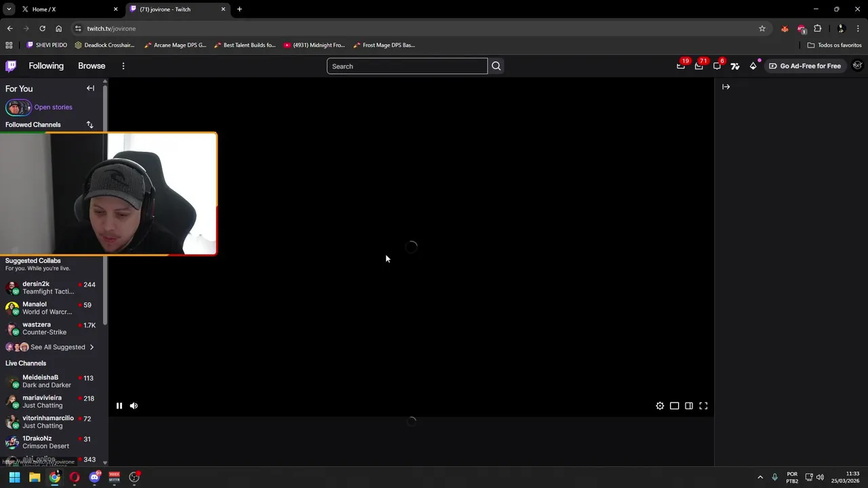The height and width of the screenshot is (488, 868).
Task: Open a new browser tab
Action: click(x=239, y=9)
